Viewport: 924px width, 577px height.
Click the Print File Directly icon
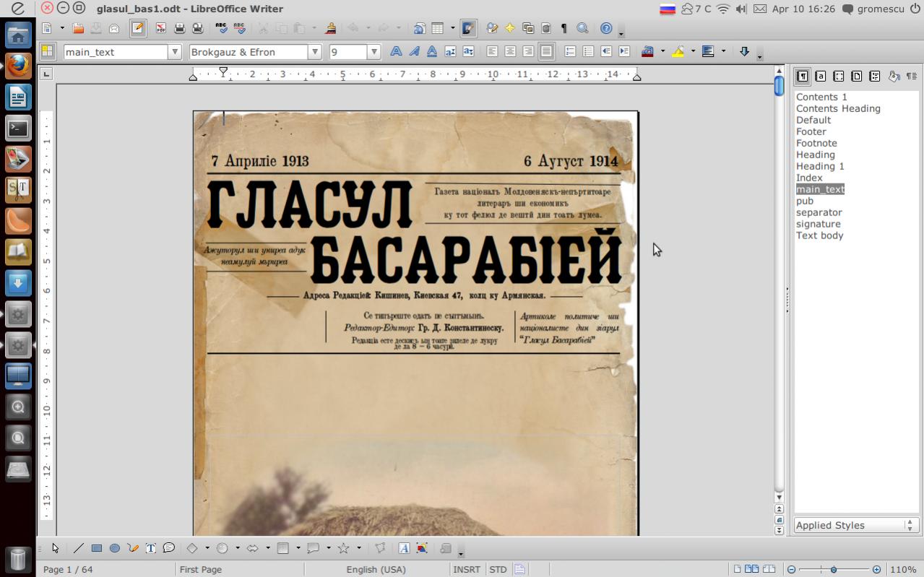179,29
